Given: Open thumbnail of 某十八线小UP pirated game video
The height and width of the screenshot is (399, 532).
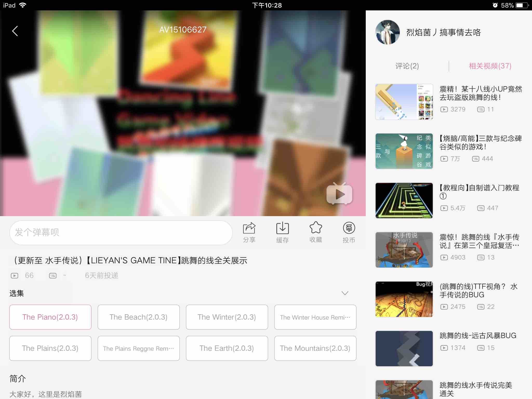Looking at the screenshot, I should [x=404, y=102].
